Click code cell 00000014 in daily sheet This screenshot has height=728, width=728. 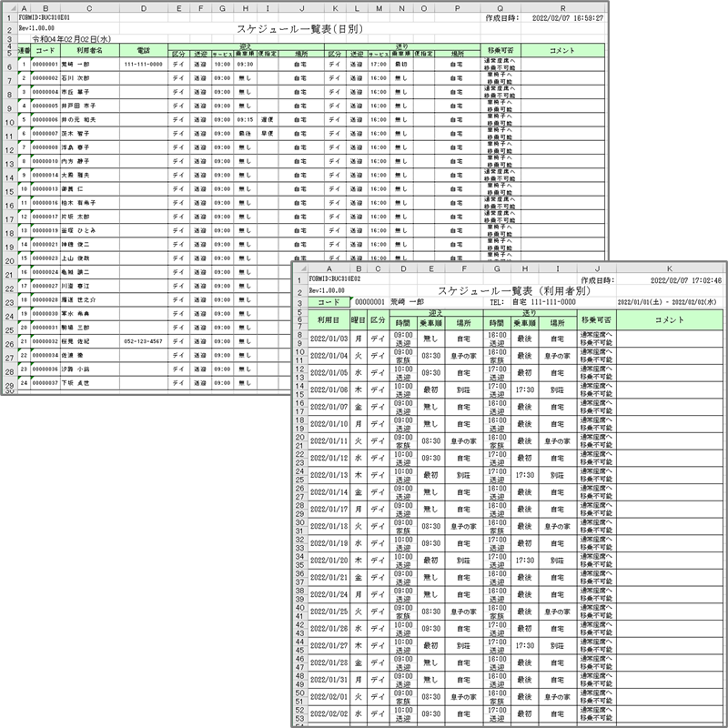(45, 175)
